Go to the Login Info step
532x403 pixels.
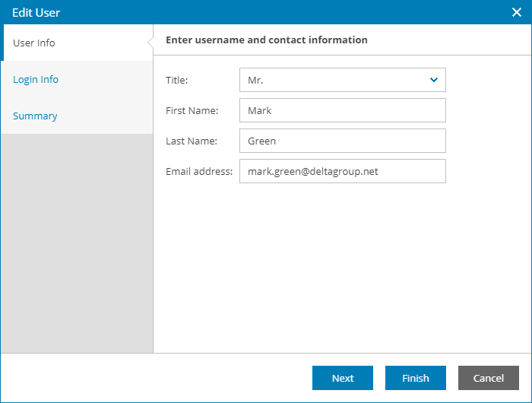[36, 79]
